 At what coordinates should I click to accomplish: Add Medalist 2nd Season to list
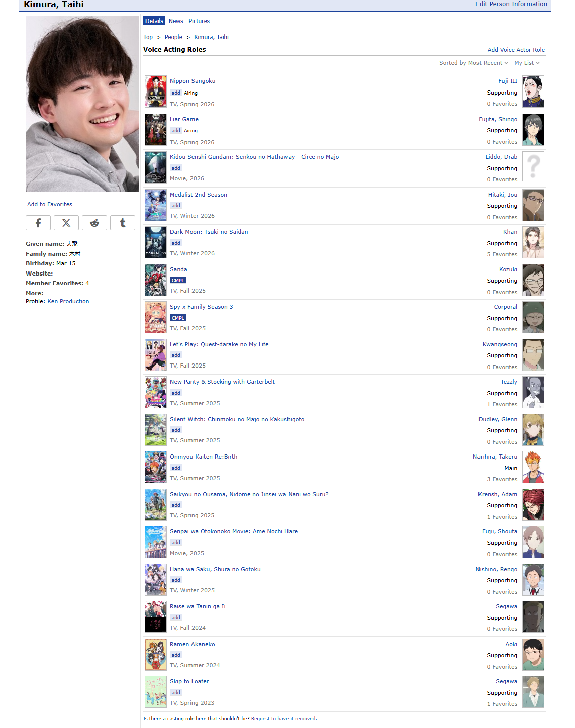coord(176,206)
